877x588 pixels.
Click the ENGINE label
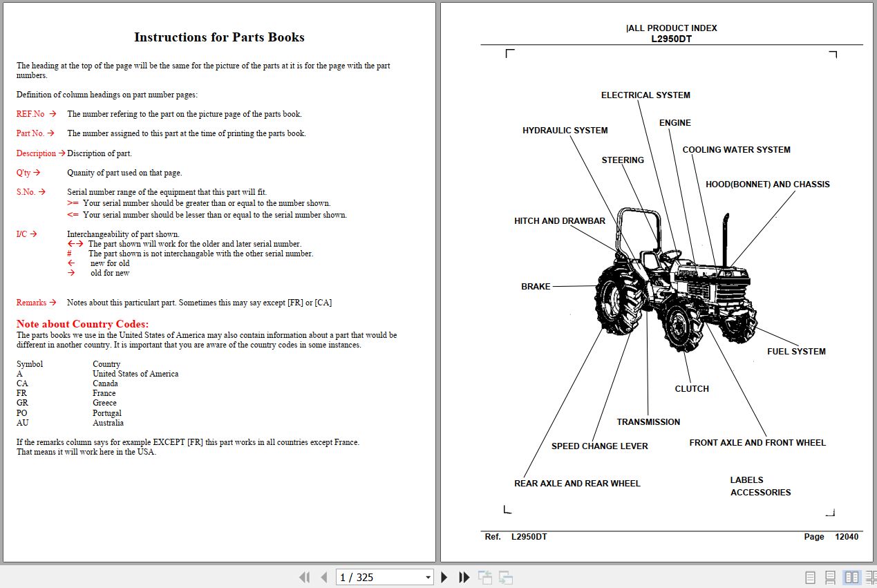[675, 123]
